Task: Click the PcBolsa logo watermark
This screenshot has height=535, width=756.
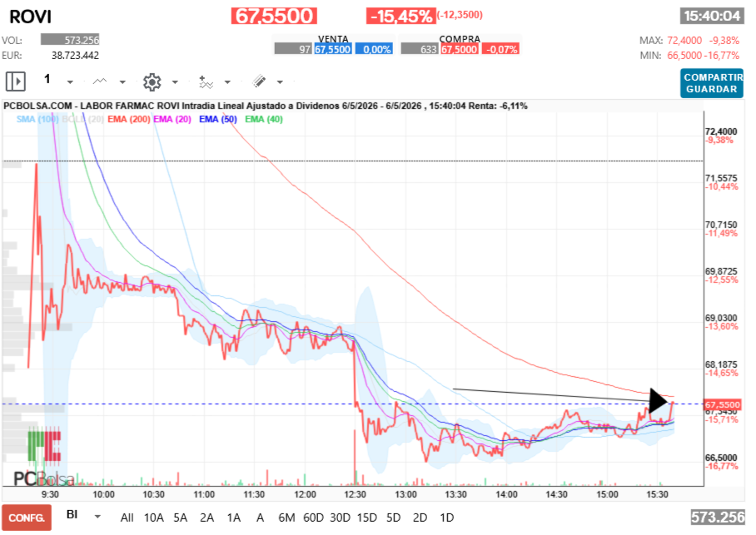Action: [44, 457]
